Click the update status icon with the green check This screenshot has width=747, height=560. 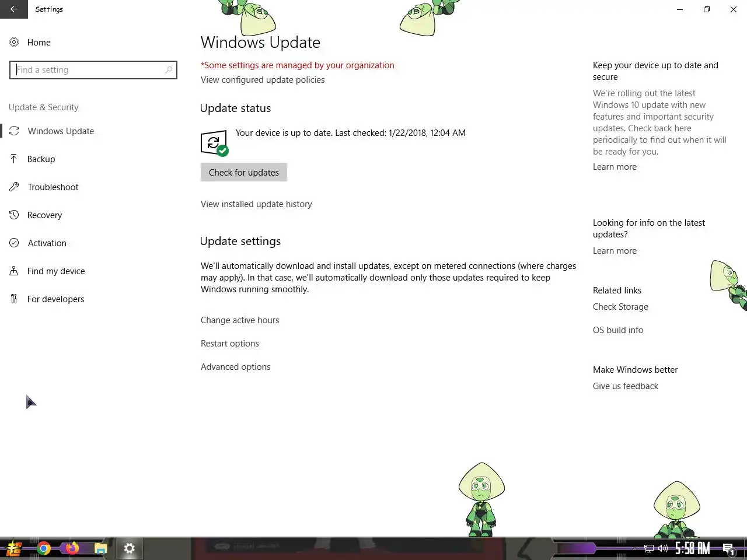coord(214,143)
